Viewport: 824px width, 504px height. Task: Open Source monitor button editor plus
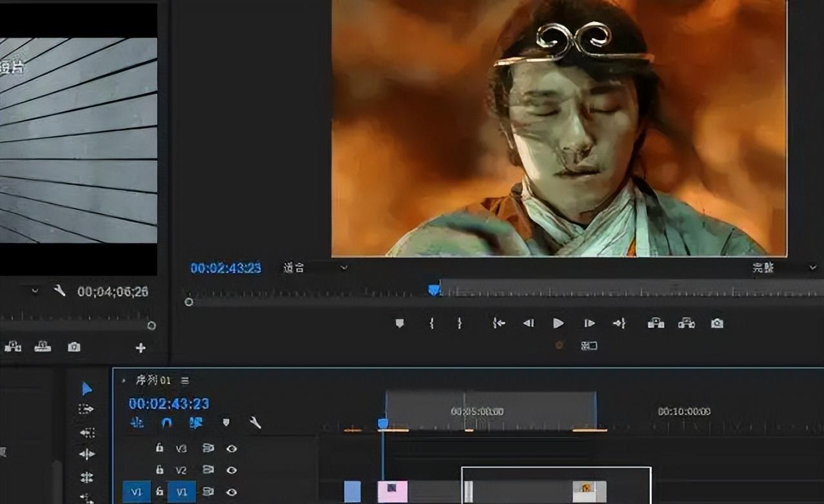[141, 348]
